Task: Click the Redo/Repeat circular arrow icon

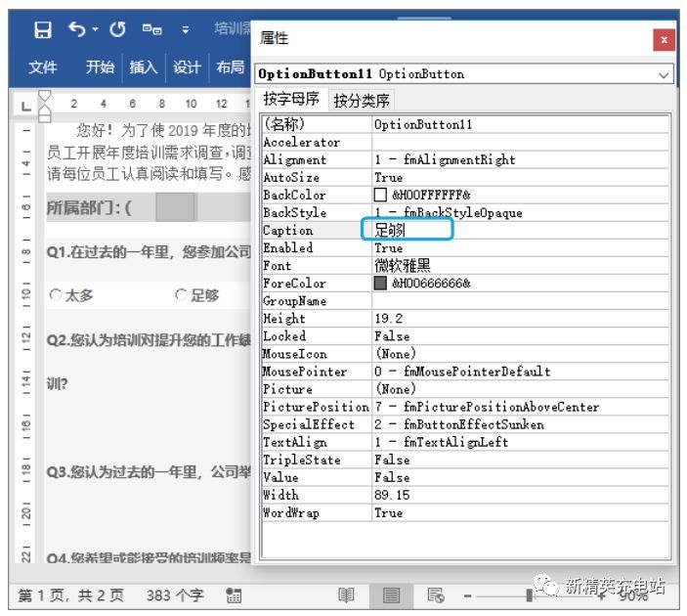Action: coord(117,29)
